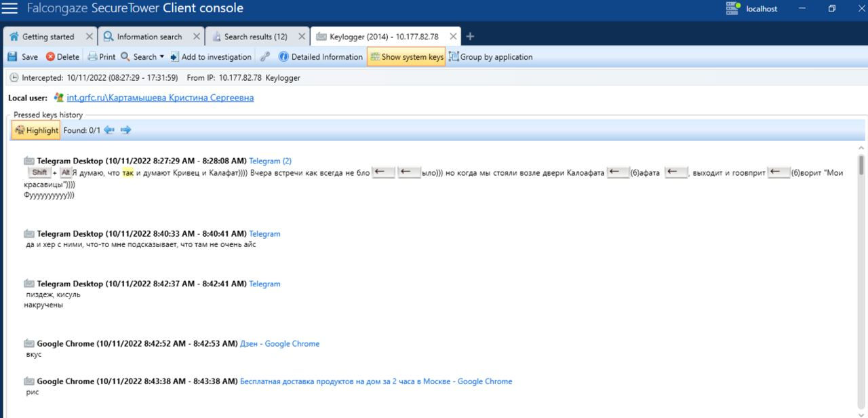Toggle Show system keys
This screenshot has height=418, width=868.
coord(406,57)
